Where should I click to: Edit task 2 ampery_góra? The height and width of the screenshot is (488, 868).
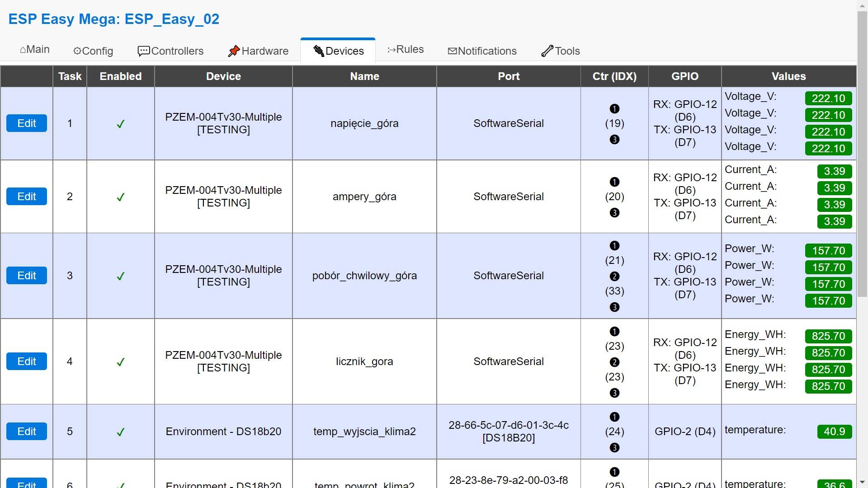click(x=27, y=197)
